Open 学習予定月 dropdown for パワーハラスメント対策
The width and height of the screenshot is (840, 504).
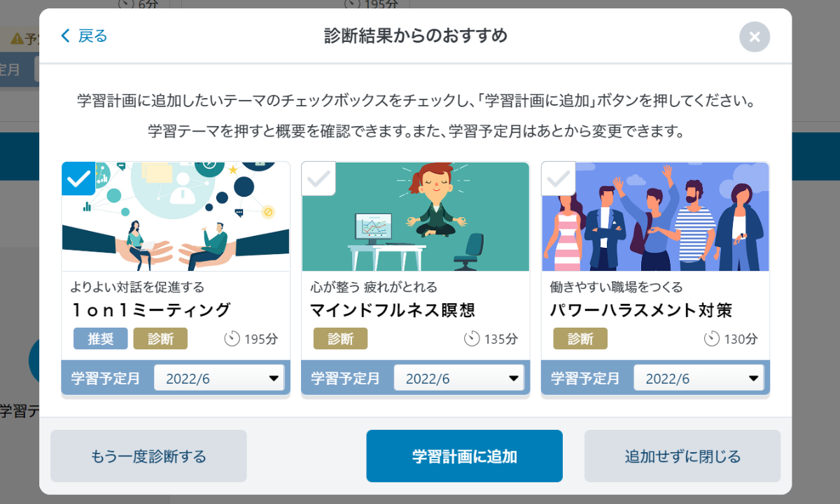pos(699,378)
